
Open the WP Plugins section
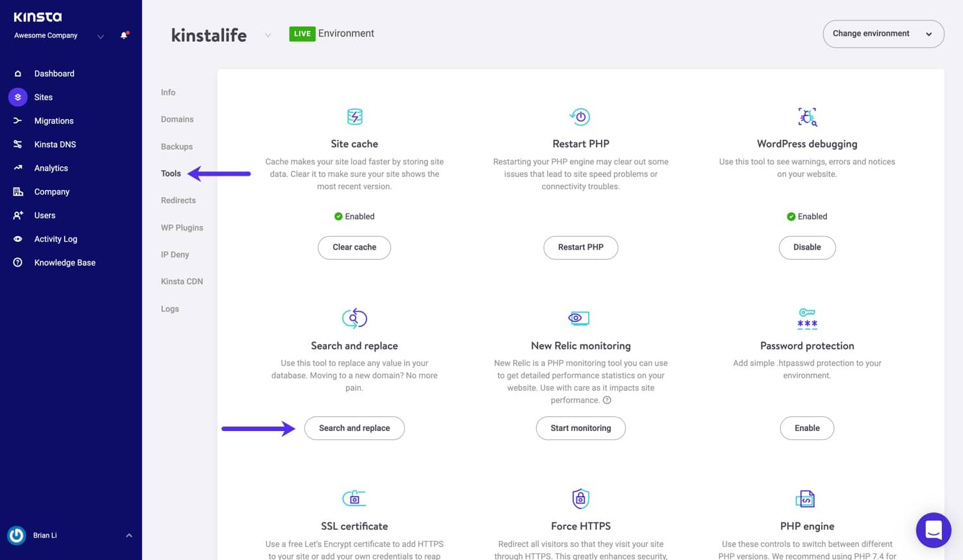tap(182, 227)
